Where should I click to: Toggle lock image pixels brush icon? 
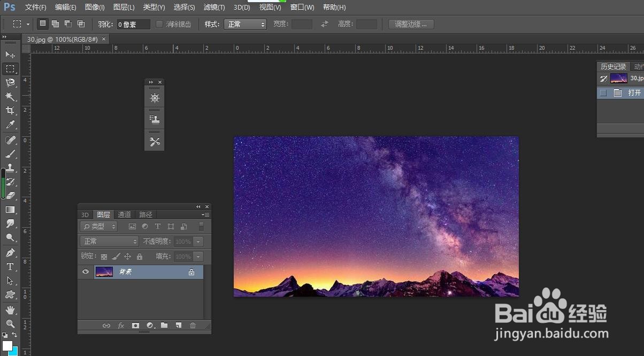pyautogui.click(x=116, y=257)
